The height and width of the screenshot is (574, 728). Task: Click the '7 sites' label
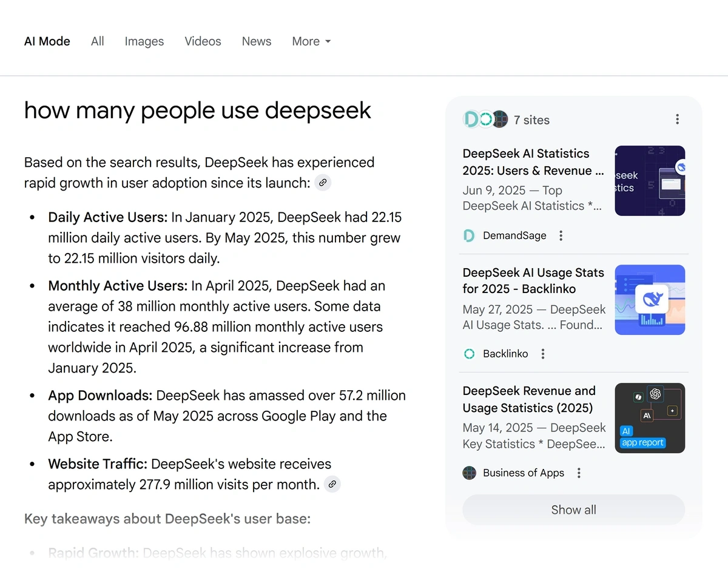[x=531, y=120]
